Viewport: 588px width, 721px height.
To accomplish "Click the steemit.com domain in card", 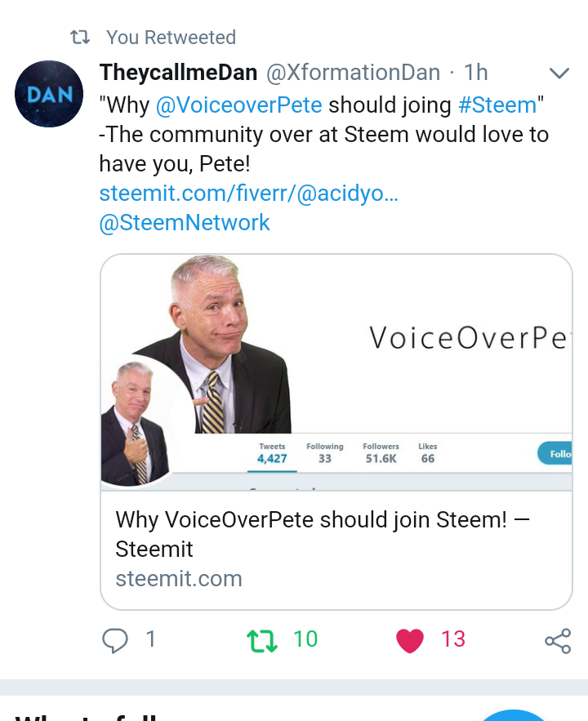I will click(x=179, y=578).
